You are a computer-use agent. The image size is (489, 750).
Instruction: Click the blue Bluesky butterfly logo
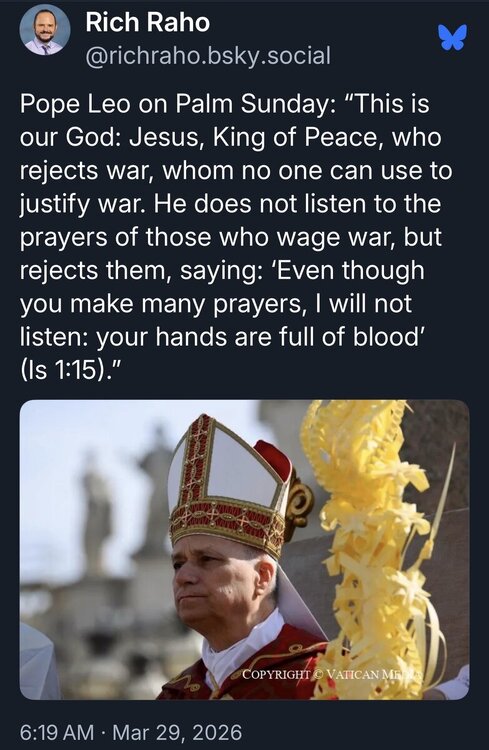point(452,38)
